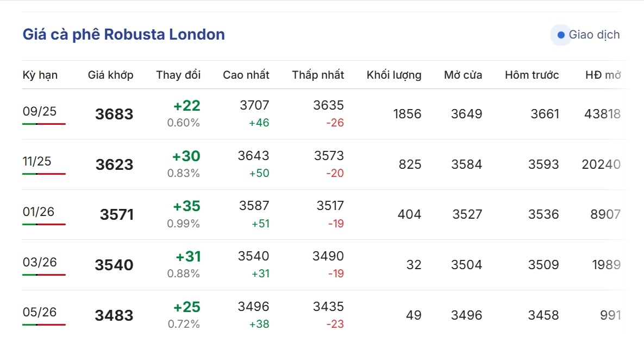
Task: Click the range bar under 03/26
Action: tap(44, 275)
